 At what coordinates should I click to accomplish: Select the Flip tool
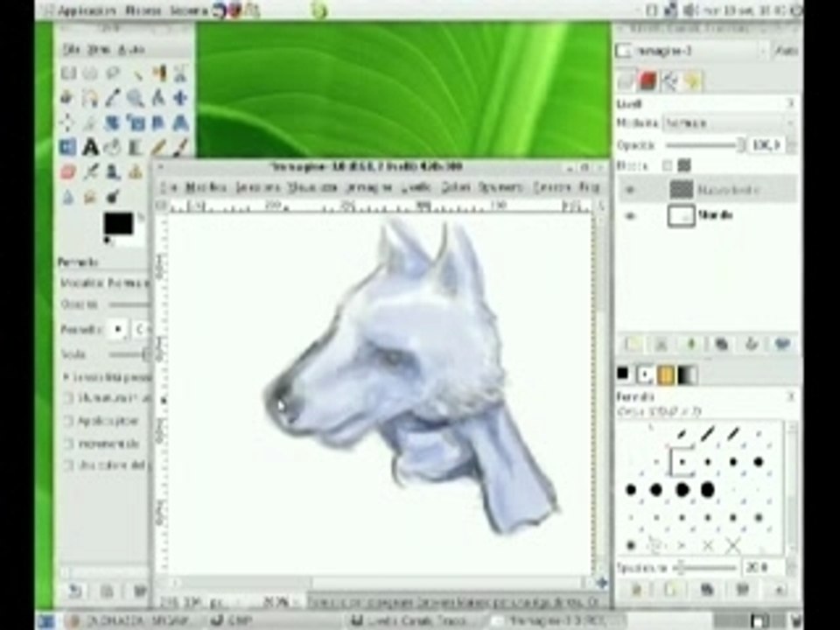68,147
